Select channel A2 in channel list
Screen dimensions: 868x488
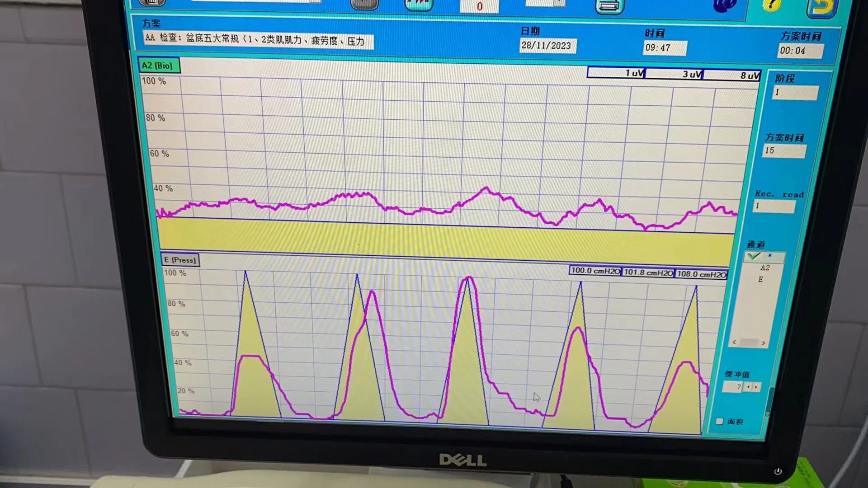coord(765,268)
